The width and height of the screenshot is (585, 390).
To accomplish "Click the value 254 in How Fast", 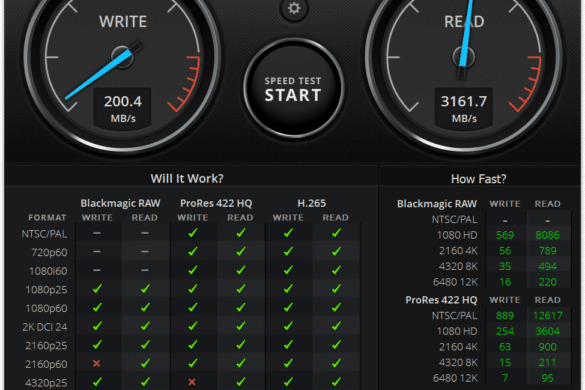I will (x=505, y=331).
